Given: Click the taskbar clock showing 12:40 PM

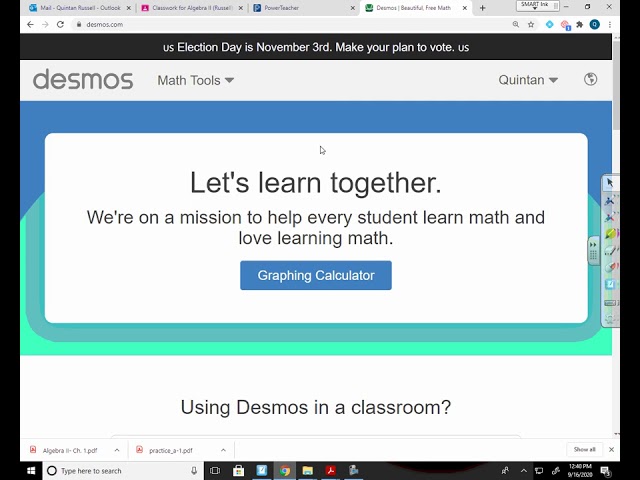Looking at the screenshot, I should pos(580,471).
